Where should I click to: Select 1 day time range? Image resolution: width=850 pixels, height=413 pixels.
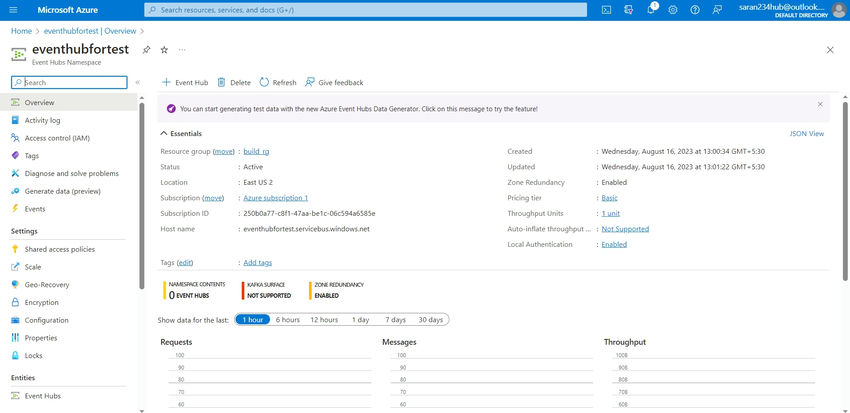(x=360, y=320)
